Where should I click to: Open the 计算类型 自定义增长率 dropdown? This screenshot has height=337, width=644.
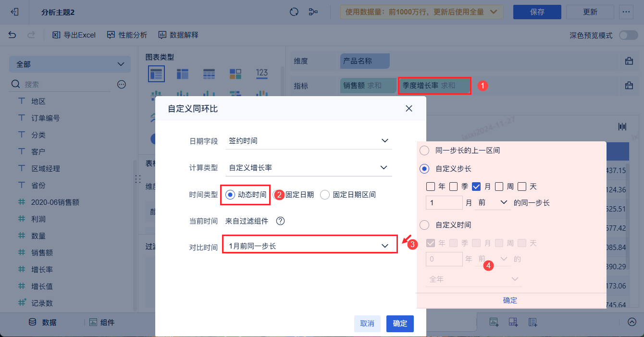(309, 168)
